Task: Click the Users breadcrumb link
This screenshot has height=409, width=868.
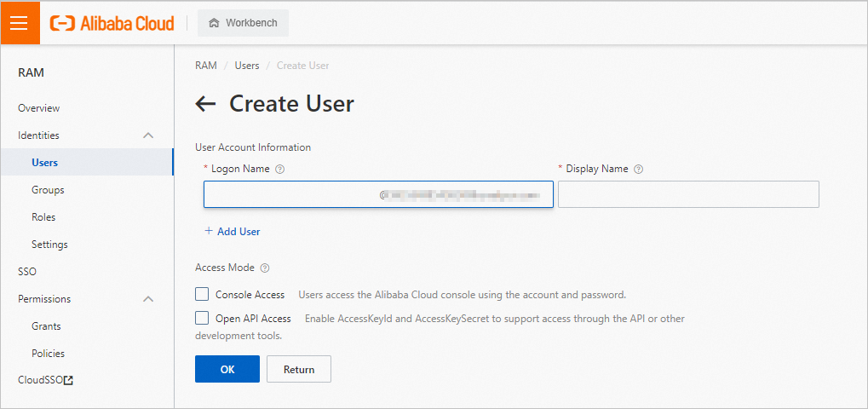Action: click(247, 66)
